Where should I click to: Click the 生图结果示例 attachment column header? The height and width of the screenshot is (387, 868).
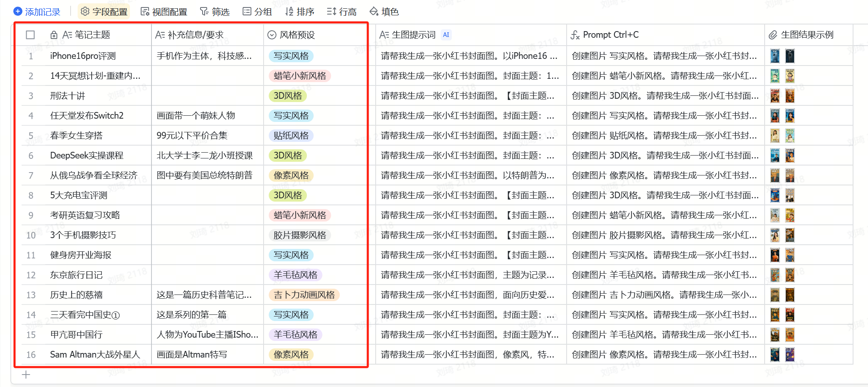(x=807, y=35)
